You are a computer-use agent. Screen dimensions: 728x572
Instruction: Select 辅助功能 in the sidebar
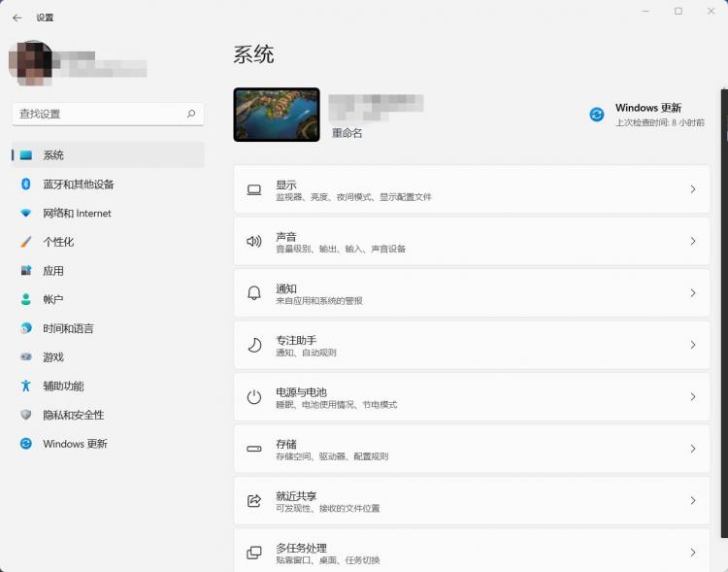click(x=108, y=386)
